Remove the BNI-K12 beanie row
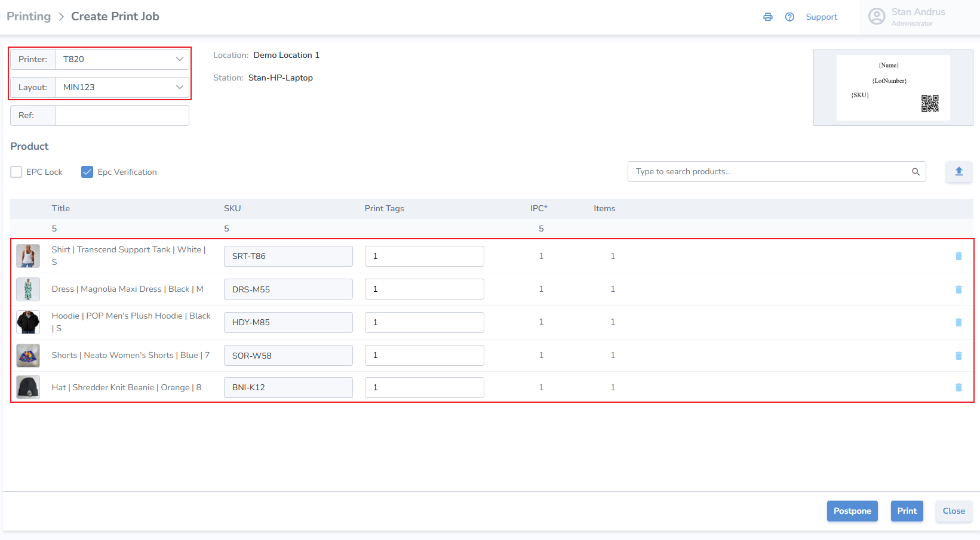 (959, 387)
